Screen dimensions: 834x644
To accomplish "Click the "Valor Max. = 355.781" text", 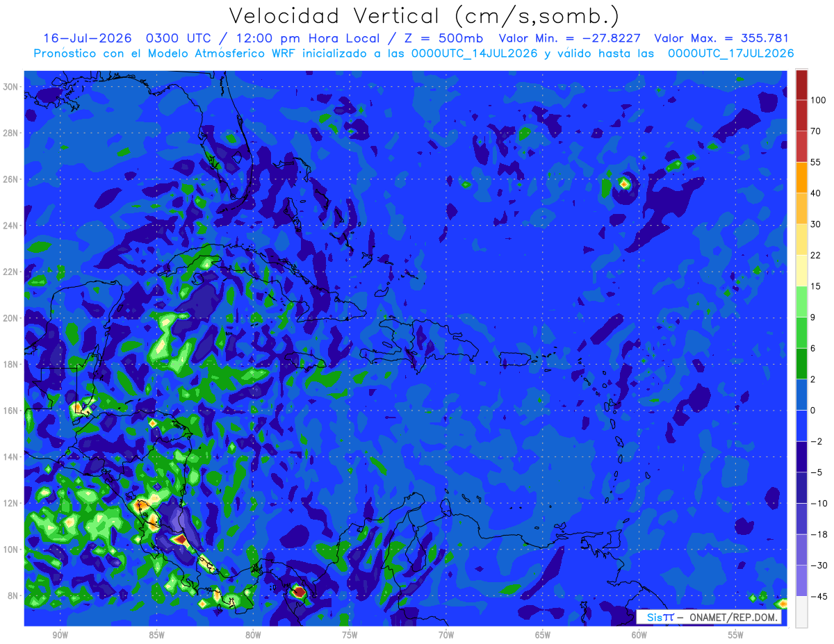I will point(721,38).
